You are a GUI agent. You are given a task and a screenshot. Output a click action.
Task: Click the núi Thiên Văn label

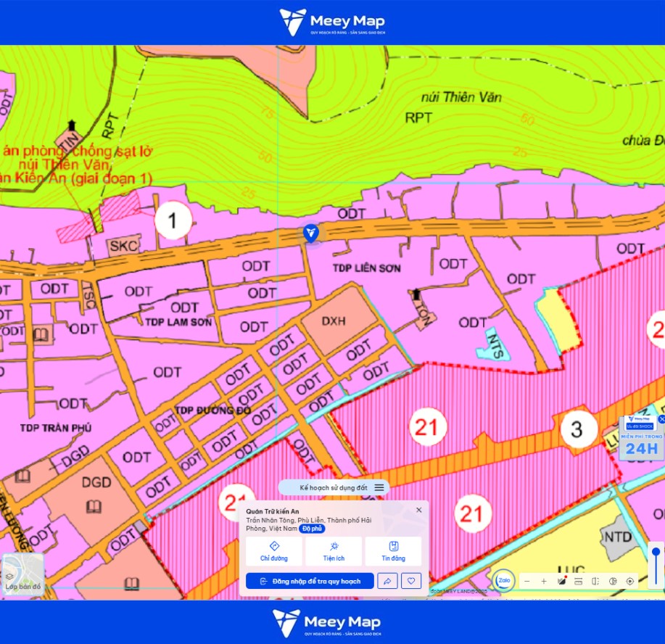click(461, 98)
